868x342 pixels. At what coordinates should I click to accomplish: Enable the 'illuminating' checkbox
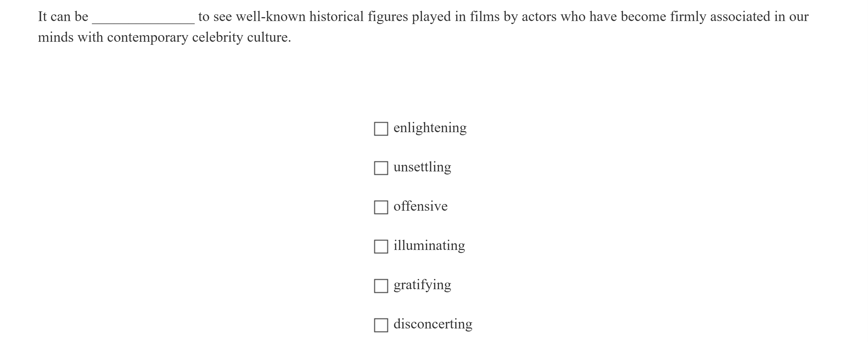coord(381,247)
